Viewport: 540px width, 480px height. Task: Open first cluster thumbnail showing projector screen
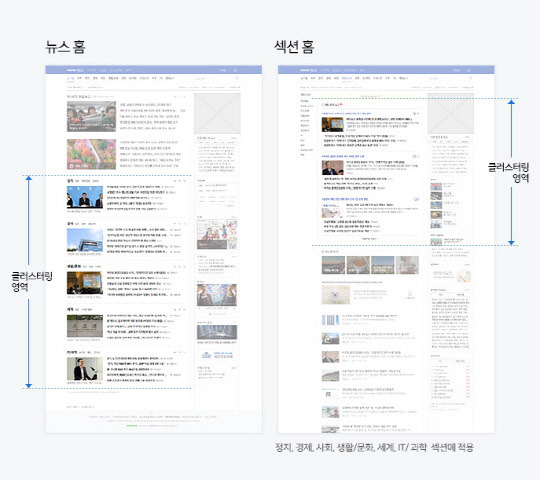coord(332,125)
